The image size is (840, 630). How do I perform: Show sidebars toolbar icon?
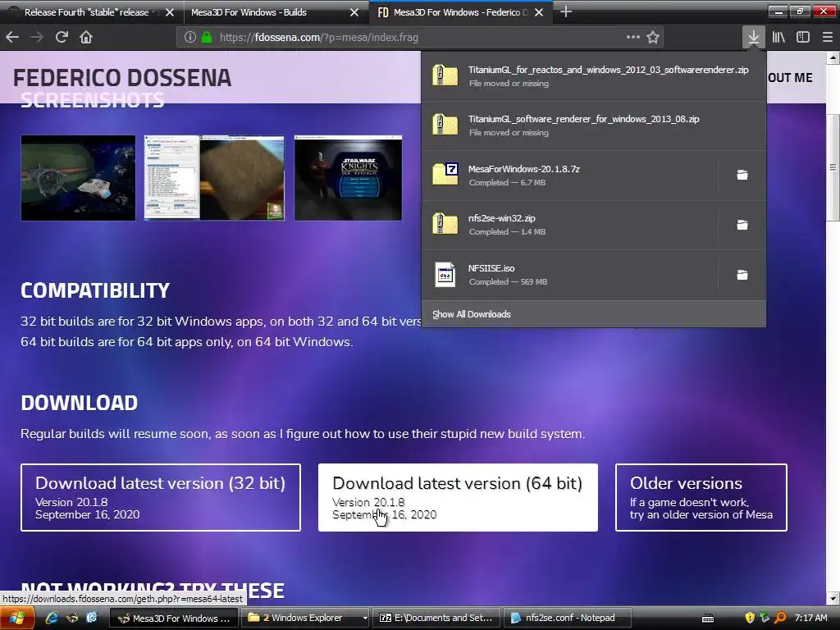click(802, 37)
